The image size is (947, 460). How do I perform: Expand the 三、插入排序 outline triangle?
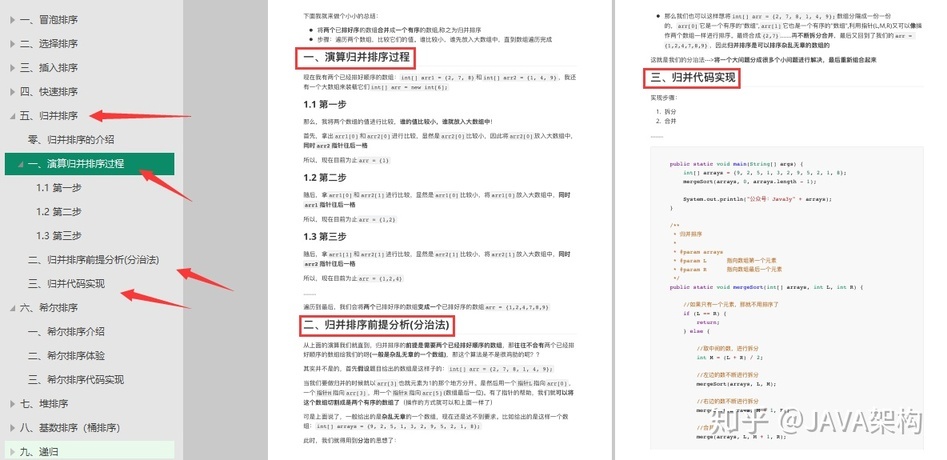click(x=12, y=68)
